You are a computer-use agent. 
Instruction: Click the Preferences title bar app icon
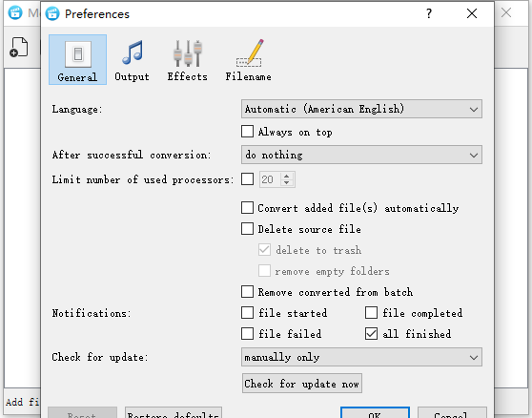(x=52, y=14)
